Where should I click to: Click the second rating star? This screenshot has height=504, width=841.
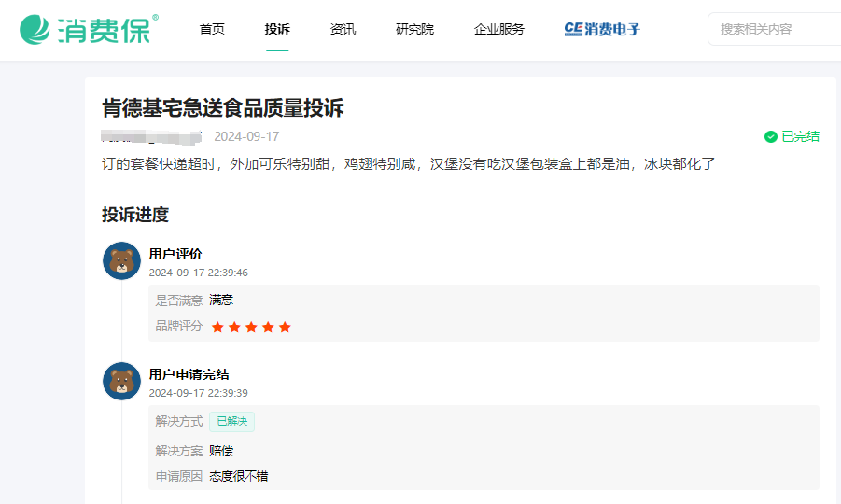(234, 327)
